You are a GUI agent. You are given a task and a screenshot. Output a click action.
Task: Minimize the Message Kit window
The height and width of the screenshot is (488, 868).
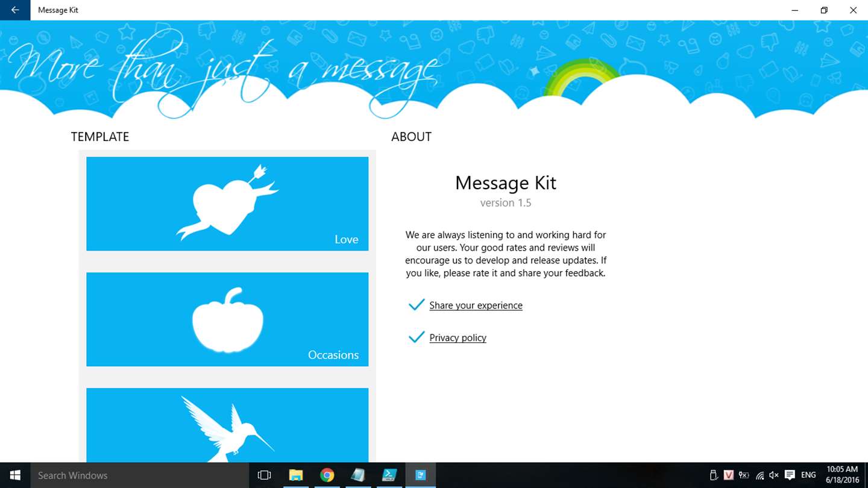tap(795, 10)
